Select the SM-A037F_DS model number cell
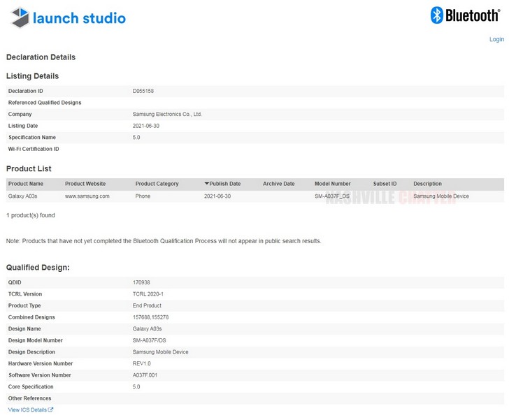 (x=332, y=196)
